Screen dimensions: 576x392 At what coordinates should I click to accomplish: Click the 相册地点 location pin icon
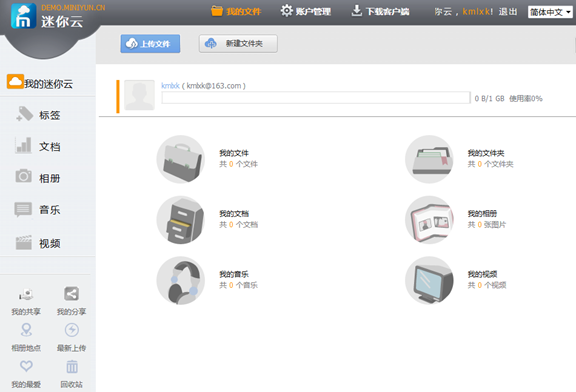(x=26, y=330)
